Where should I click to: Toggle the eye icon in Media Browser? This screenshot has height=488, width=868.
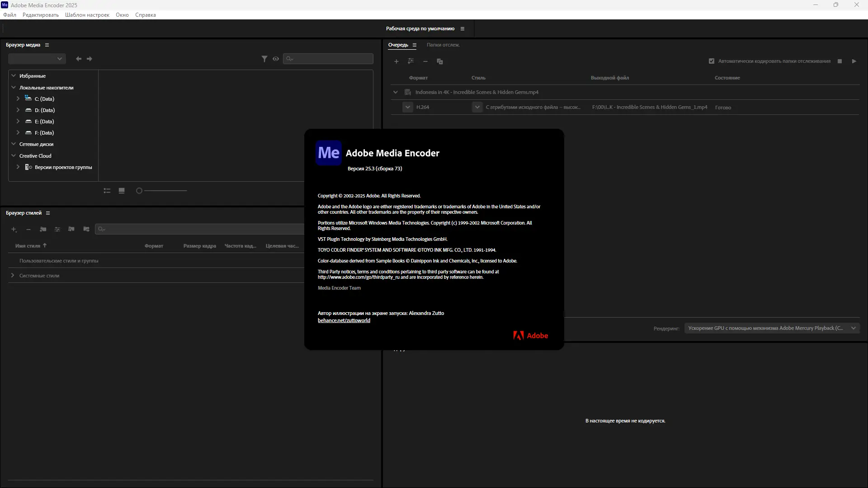coord(276,59)
